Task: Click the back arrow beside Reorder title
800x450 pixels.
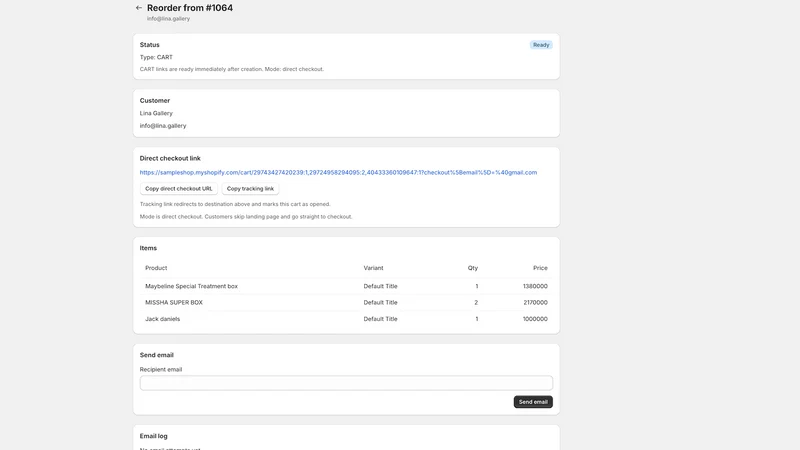Action: coord(139,8)
